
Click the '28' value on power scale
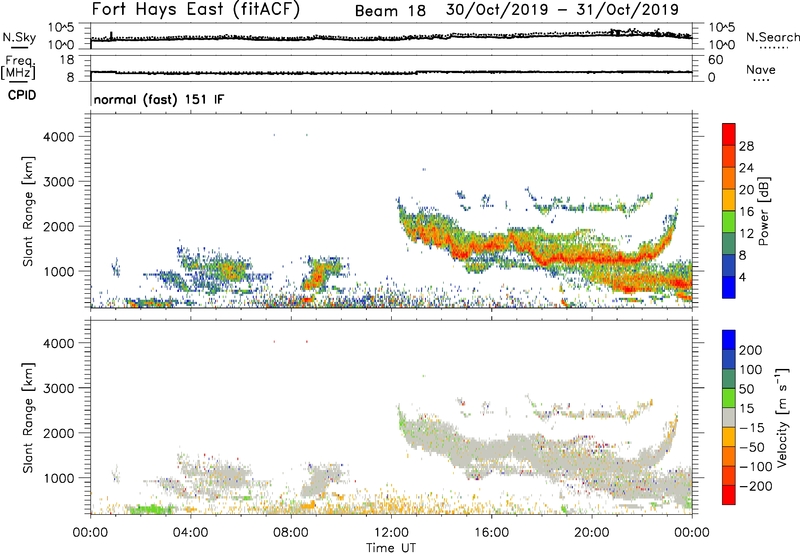746,146
